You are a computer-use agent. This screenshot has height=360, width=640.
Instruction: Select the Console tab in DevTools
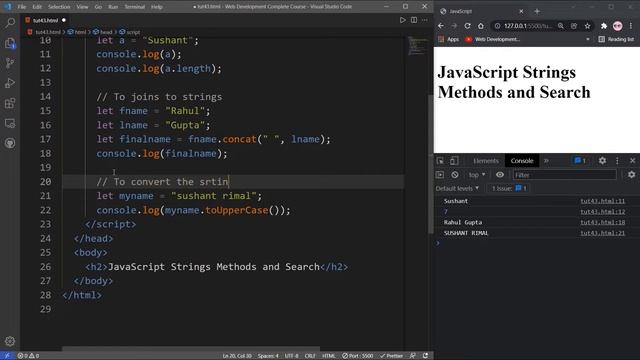tap(522, 161)
